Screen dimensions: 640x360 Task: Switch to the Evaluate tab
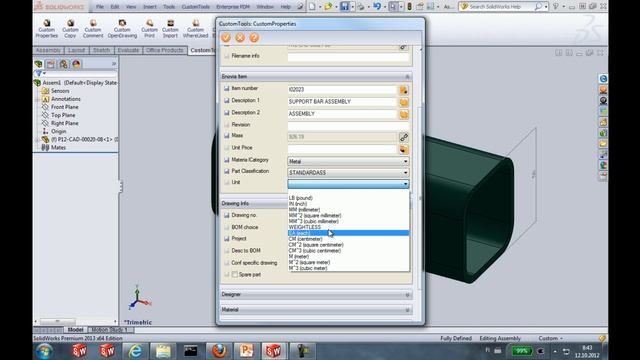coord(128,50)
